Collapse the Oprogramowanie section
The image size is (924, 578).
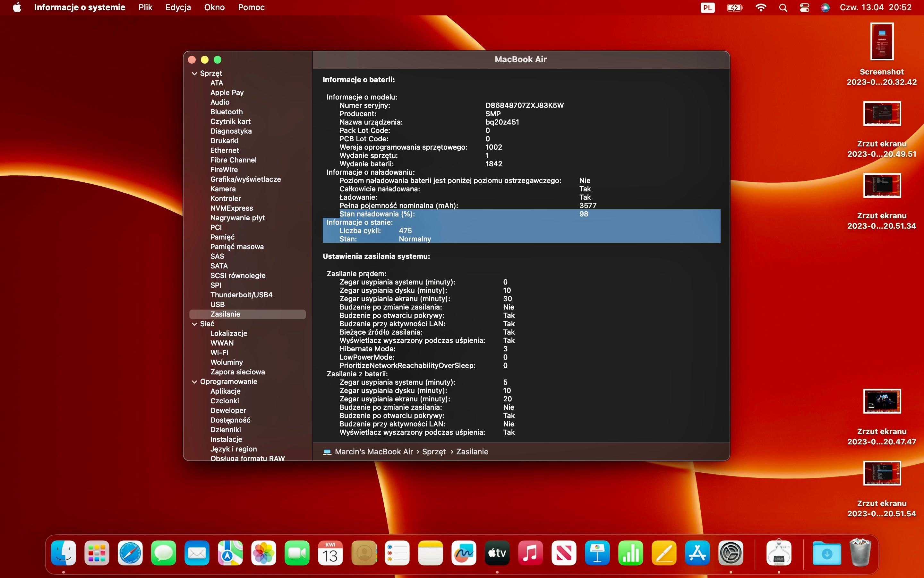tap(194, 381)
